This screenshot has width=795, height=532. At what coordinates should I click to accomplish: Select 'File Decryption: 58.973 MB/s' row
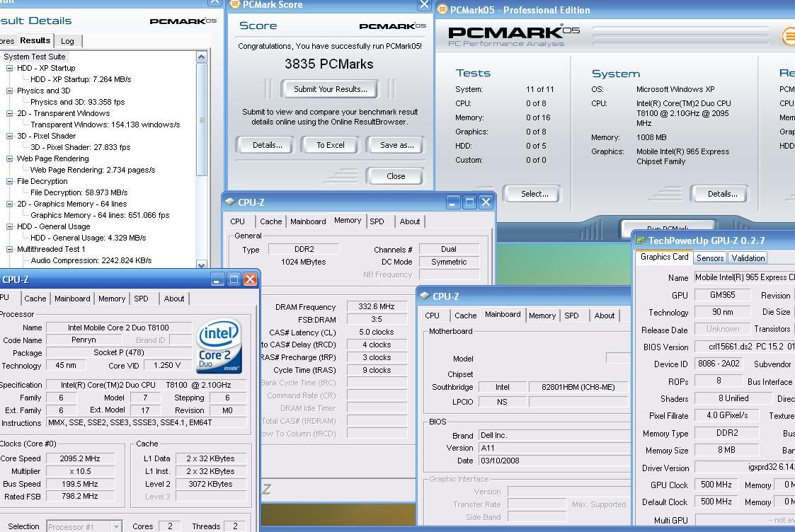(x=79, y=192)
